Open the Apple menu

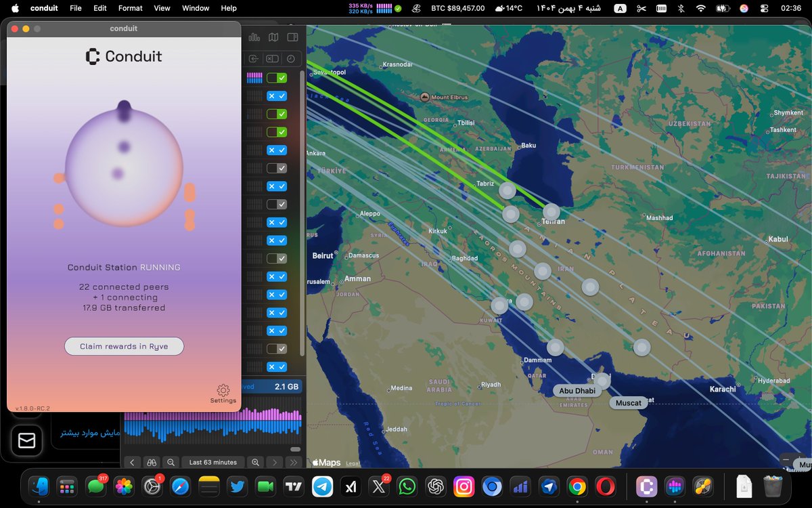[x=15, y=8]
